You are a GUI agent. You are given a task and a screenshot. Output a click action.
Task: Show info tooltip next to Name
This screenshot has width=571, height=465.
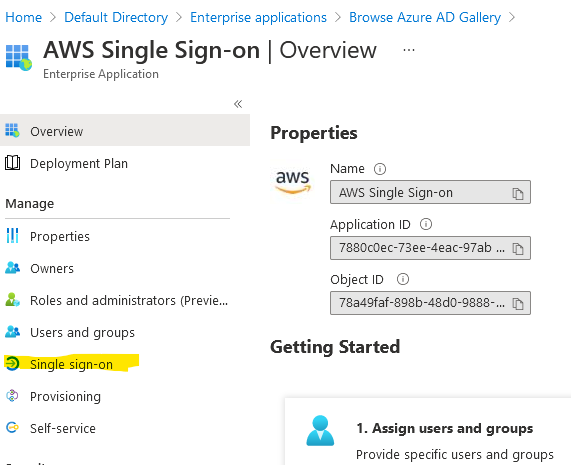tap(380, 169)
